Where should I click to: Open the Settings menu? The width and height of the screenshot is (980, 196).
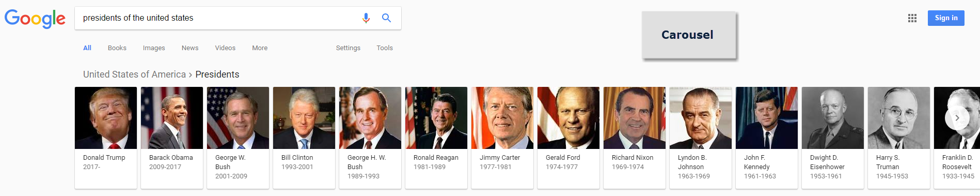point(348,48)
